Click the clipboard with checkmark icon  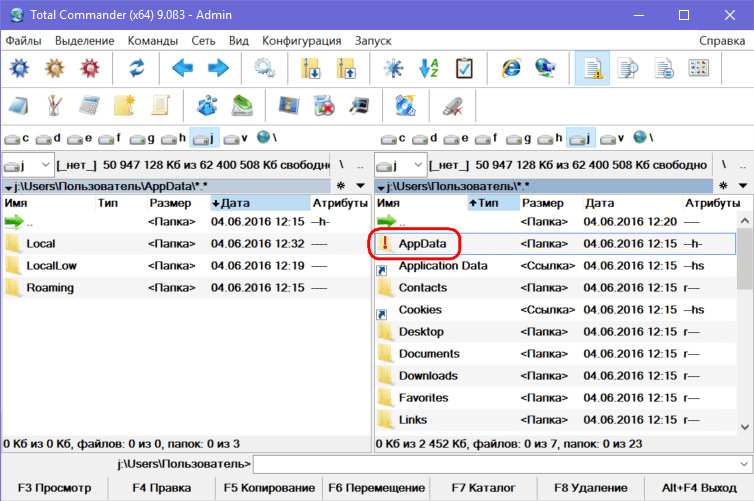pyautogui.click(x=464, y=68)
